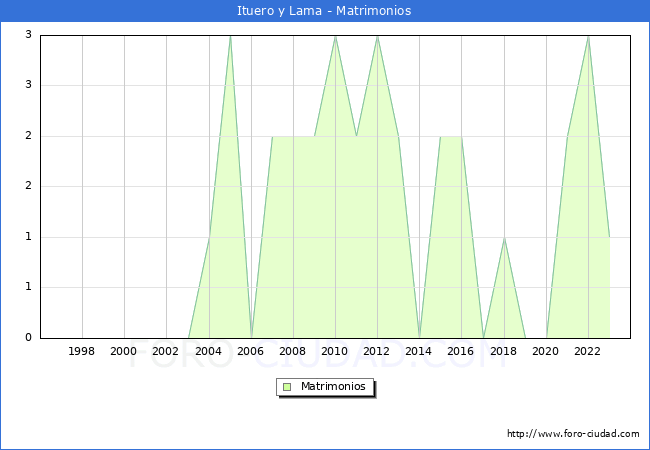Image resolution: width=650 pixels, height=450 pixels.
Task: Click the 2018 peak data point
Action: pos(504,238)
